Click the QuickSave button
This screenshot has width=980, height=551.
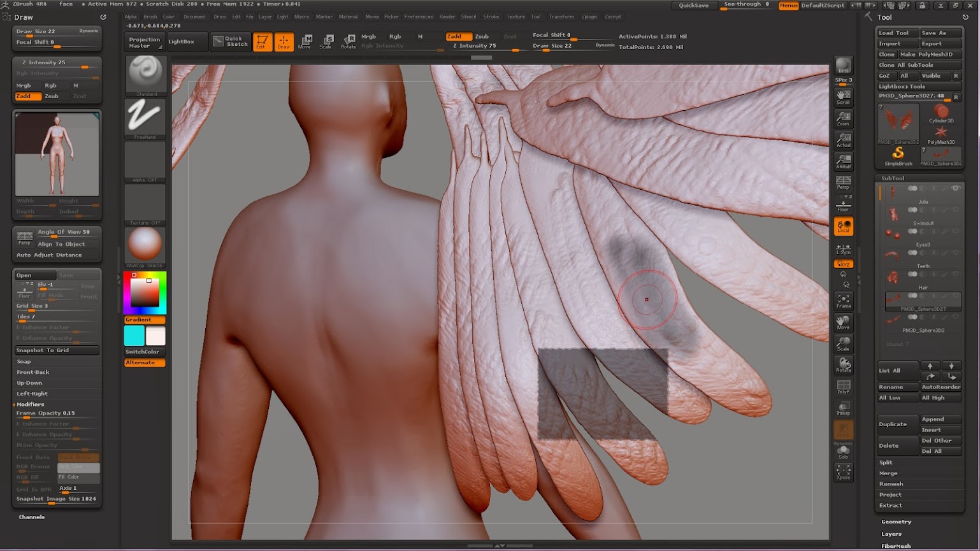694,5
